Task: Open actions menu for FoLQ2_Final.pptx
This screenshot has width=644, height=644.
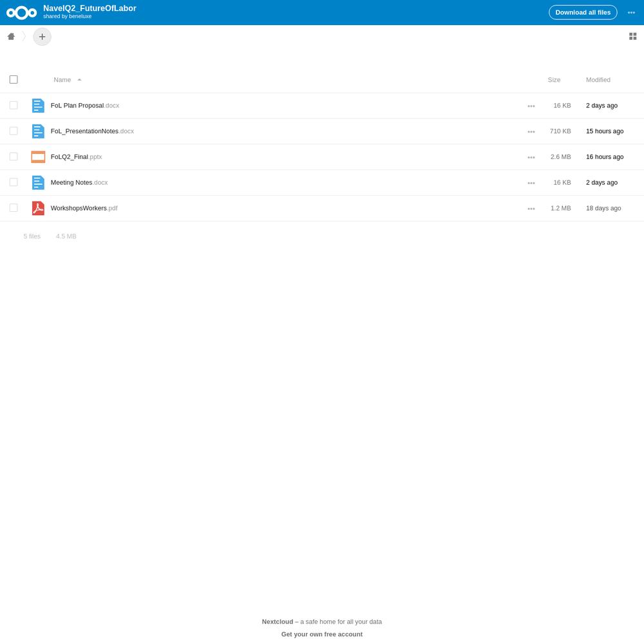Action: [x=531, y=157]
